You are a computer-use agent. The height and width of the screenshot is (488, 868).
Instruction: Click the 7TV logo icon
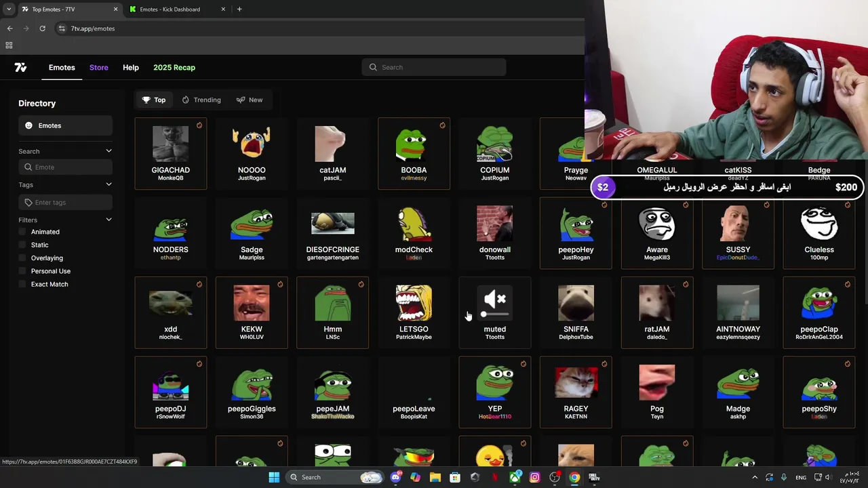click(x=20, y=67)
